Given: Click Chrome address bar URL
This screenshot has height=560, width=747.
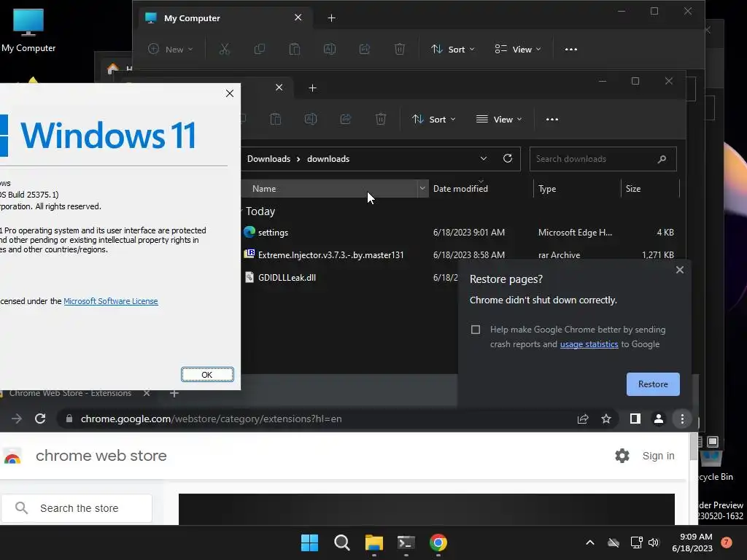Looking at the screenshot, I should (x=211, y=419).
